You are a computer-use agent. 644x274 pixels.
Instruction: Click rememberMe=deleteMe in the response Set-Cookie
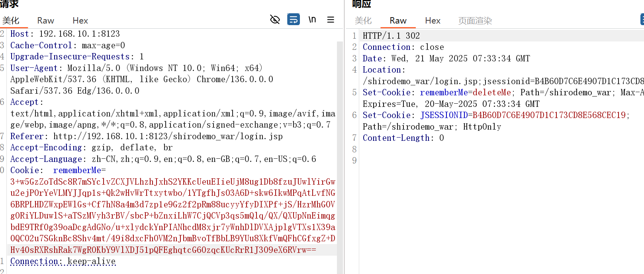pyautogui.click(x=465, y=93)
